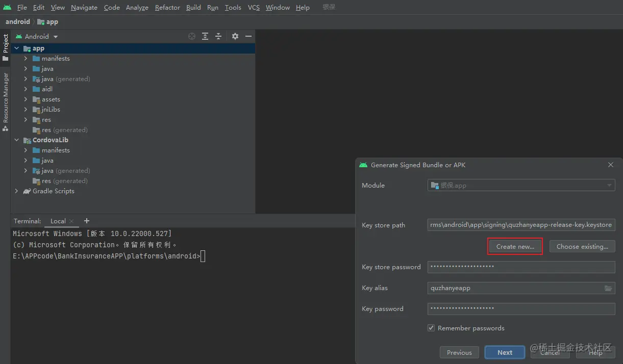Viewport: 623px width, 364px height.
Task: Open the Navigate menu
Action: (84, 8)
